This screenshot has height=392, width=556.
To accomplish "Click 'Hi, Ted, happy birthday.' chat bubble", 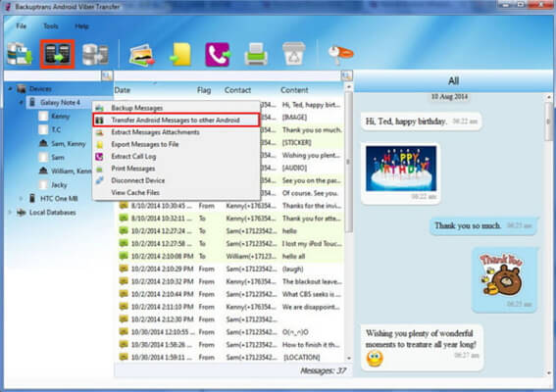I will point(422,122).
